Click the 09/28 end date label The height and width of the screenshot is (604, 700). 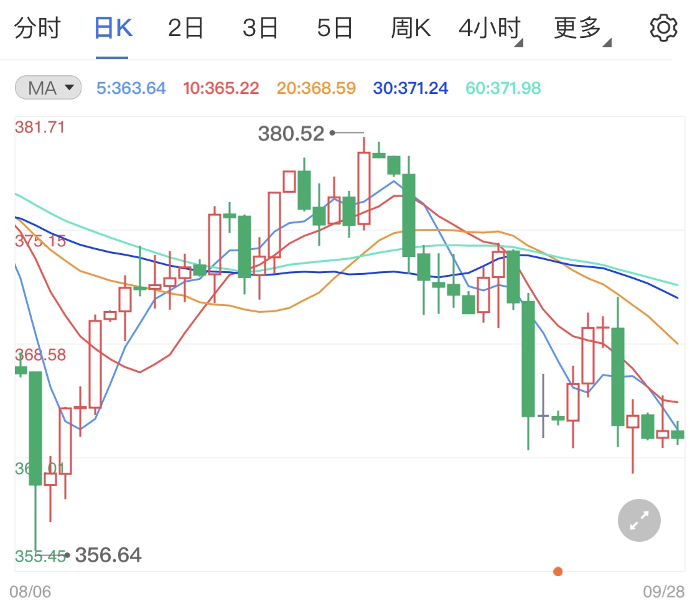coord(664,592)
